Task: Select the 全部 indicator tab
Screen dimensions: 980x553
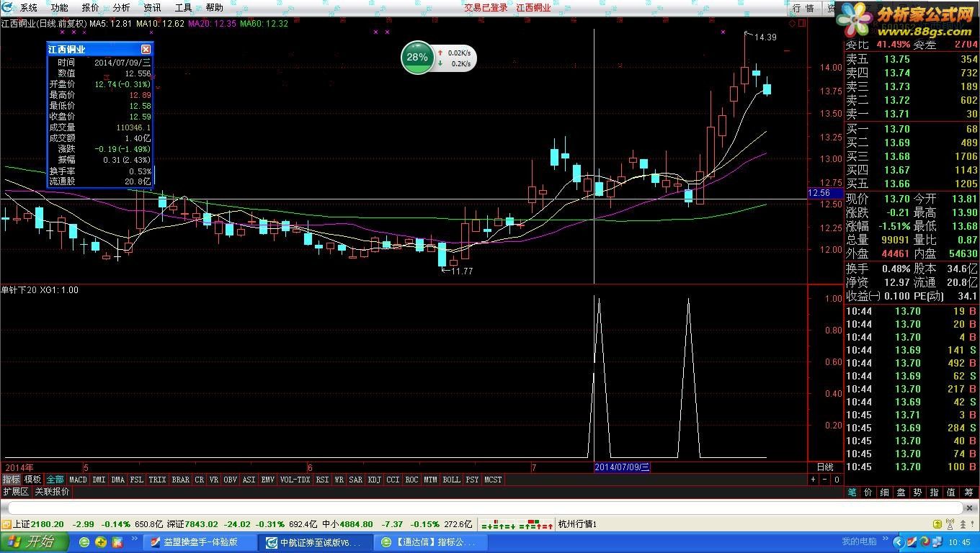Action: 55,480
